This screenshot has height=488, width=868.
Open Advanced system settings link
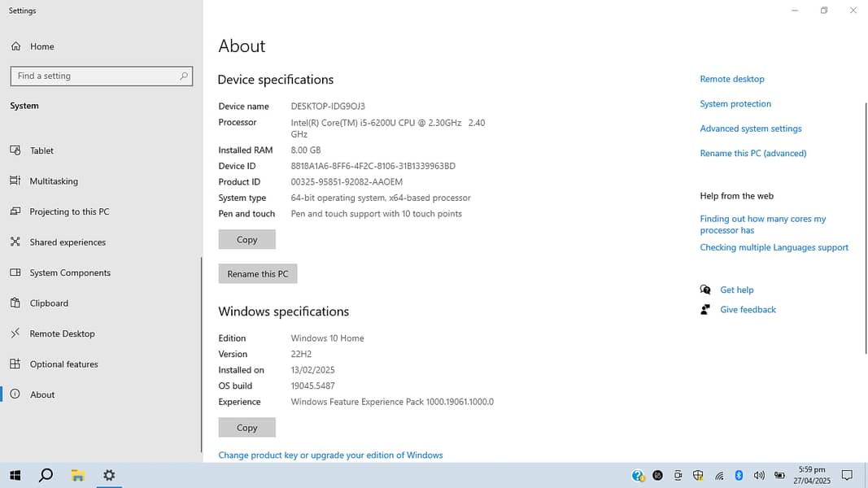(751, 129)
